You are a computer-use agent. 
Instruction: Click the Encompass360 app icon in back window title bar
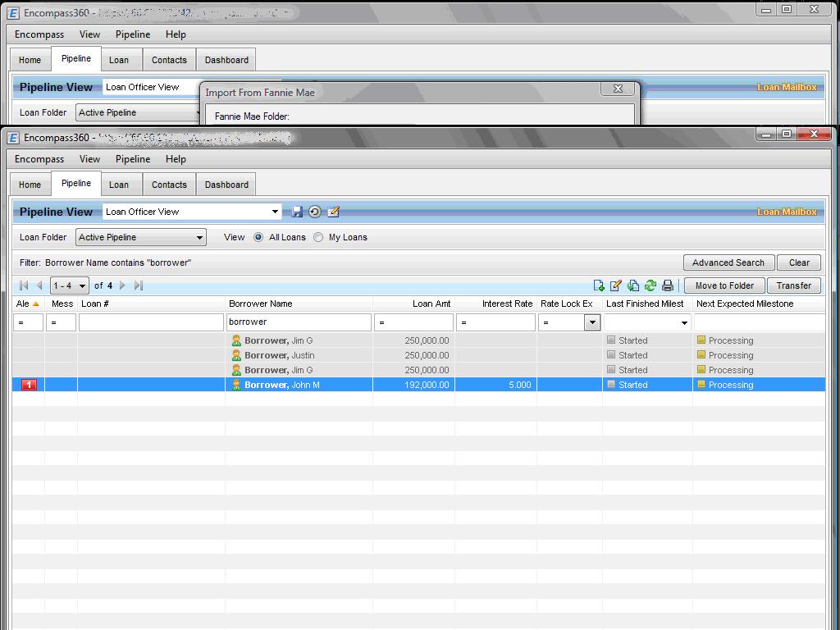[x=13, y=13]
